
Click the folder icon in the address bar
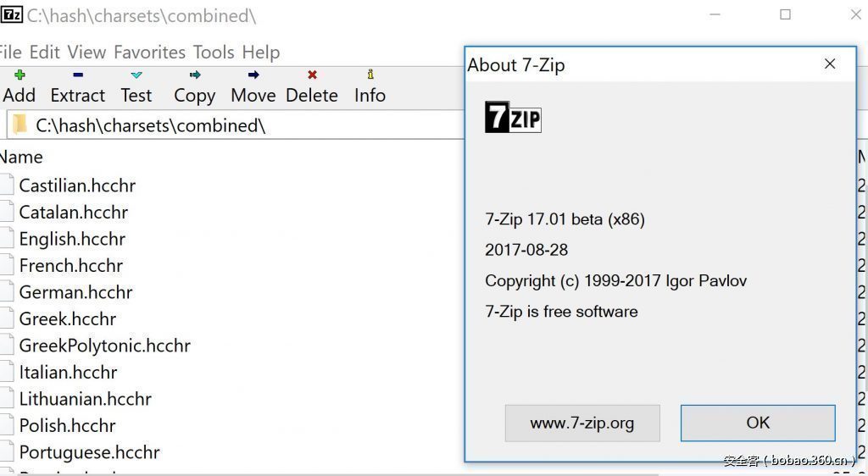coord(20,125)
